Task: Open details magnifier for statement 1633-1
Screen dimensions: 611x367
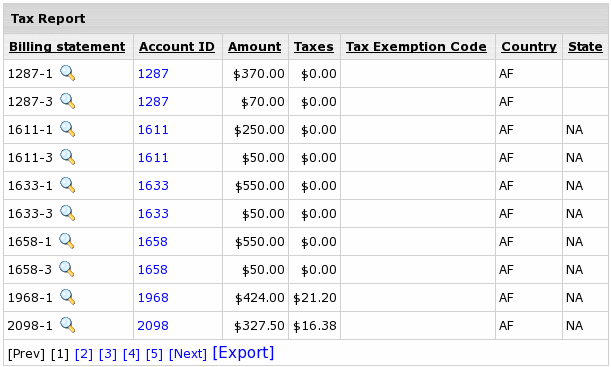Action: (x=67, y=185)
